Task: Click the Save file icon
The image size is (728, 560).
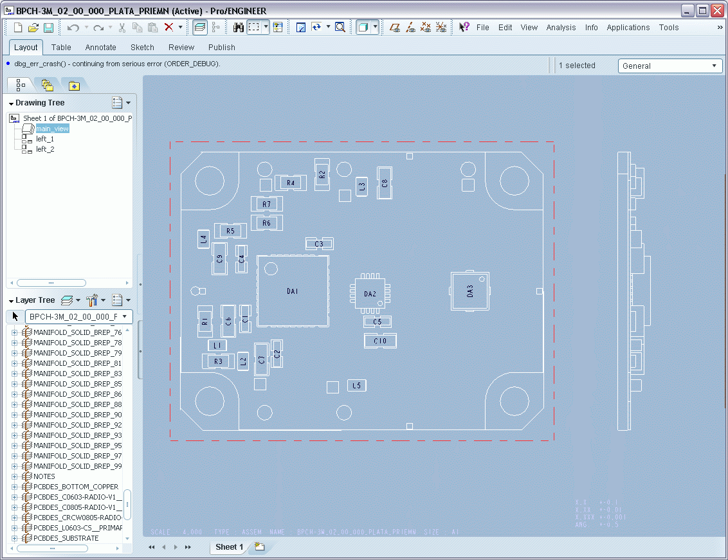Action: click(48, 28)
